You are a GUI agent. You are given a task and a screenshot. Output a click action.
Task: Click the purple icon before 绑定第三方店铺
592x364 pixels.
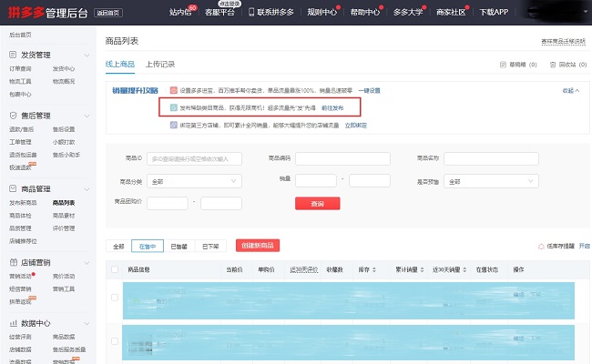[x=174, y=125]
